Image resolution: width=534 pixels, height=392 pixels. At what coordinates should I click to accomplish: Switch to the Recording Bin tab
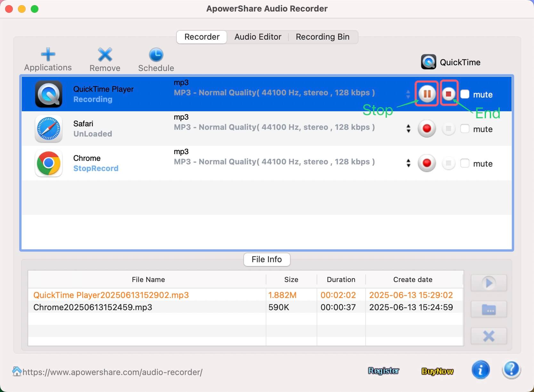pos(322,37)
